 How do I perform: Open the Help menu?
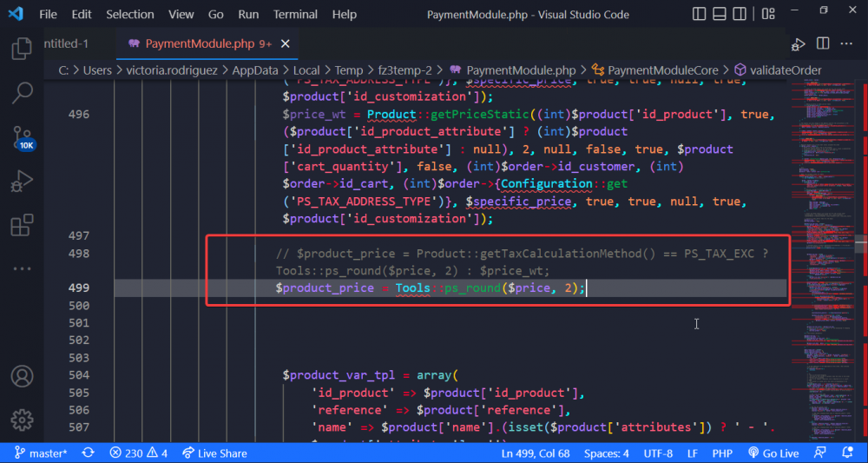tap(345, 15)
